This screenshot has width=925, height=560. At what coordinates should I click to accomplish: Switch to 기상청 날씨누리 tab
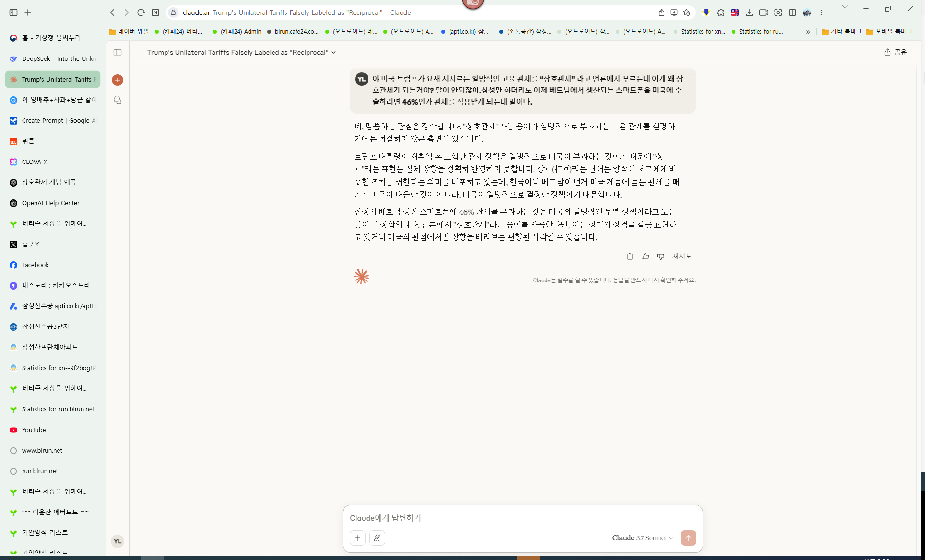(53, 38)
